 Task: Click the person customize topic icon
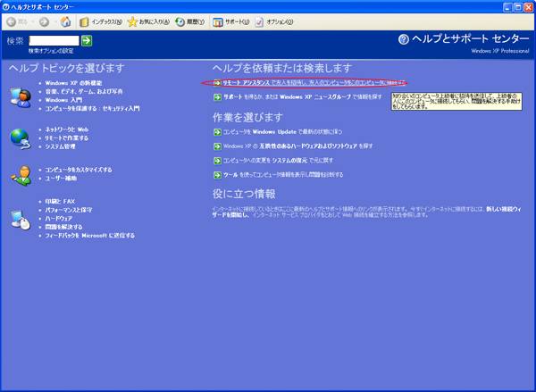(x=21, y=176)
